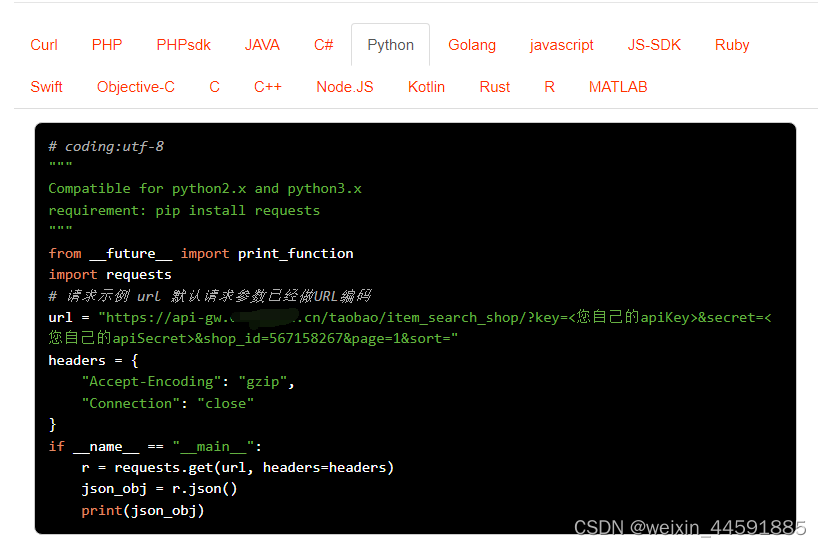
Task: Click the 'import requests' line
Action: click(x=110, y=275)
